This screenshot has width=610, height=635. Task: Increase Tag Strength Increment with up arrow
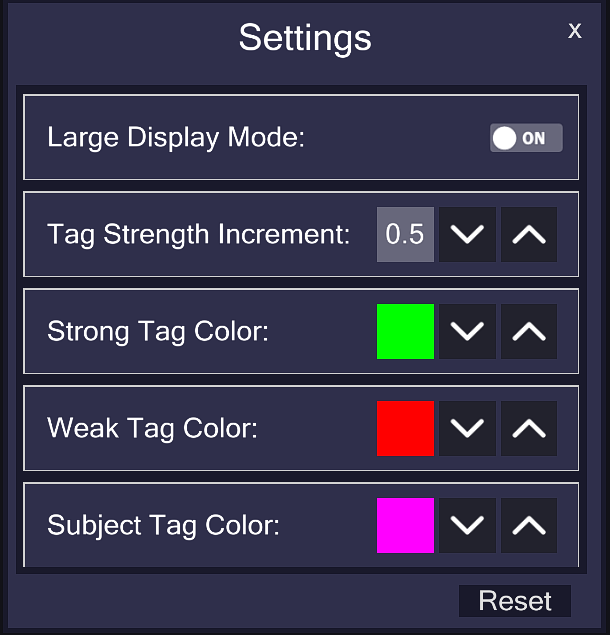click(x=529, y=235)
